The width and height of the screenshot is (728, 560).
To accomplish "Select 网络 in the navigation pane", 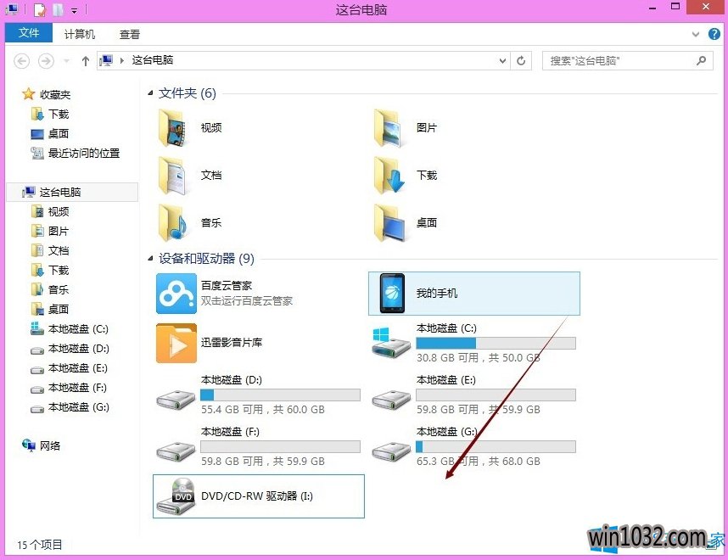I will point(49,445).
